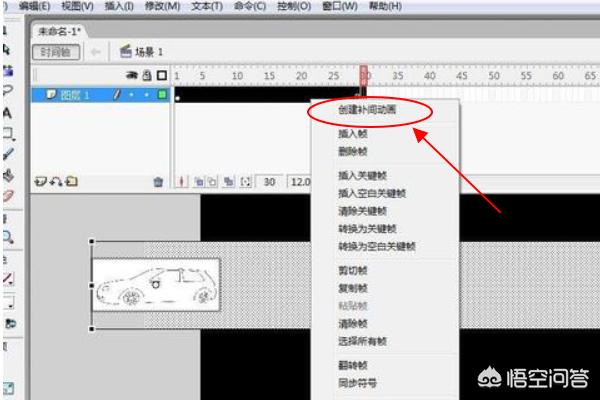Toggle lock all layers padlock
This screenshot has width=600, height=400.
point(146,76)
